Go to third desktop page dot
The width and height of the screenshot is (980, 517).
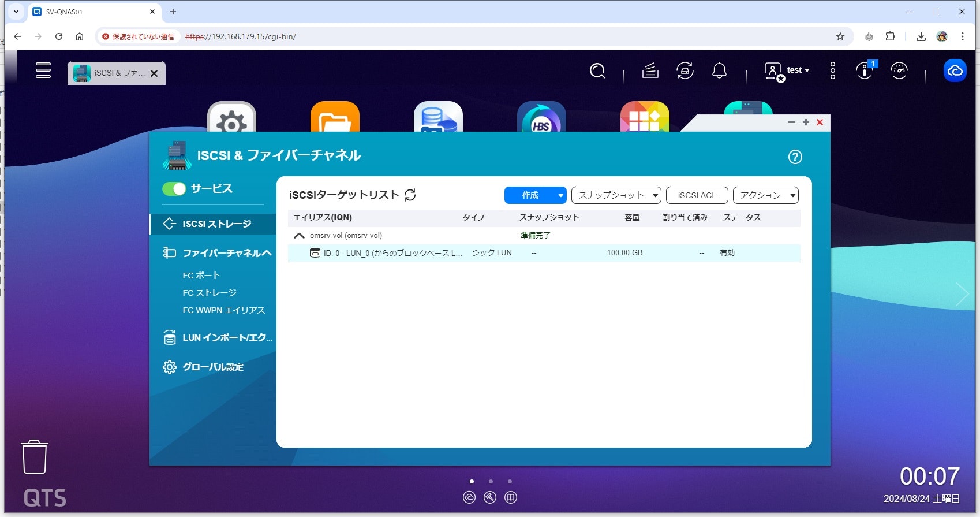510,481
